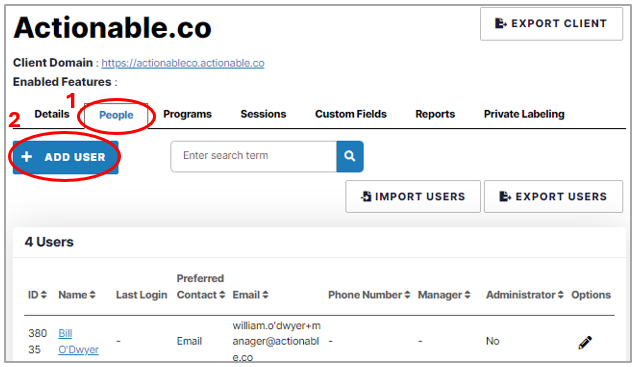Screen dimensions: 636x367
Task: Go to the Sessions tab
Action: tap(263, 114)
